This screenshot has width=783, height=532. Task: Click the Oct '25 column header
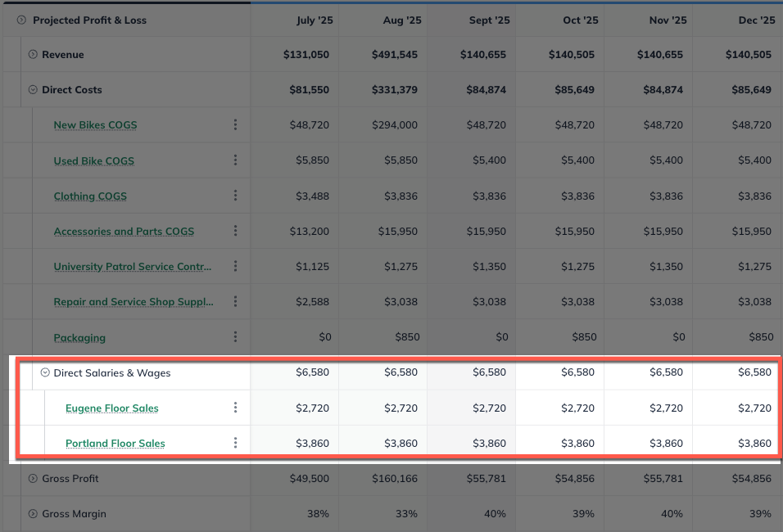coord(581,20)
